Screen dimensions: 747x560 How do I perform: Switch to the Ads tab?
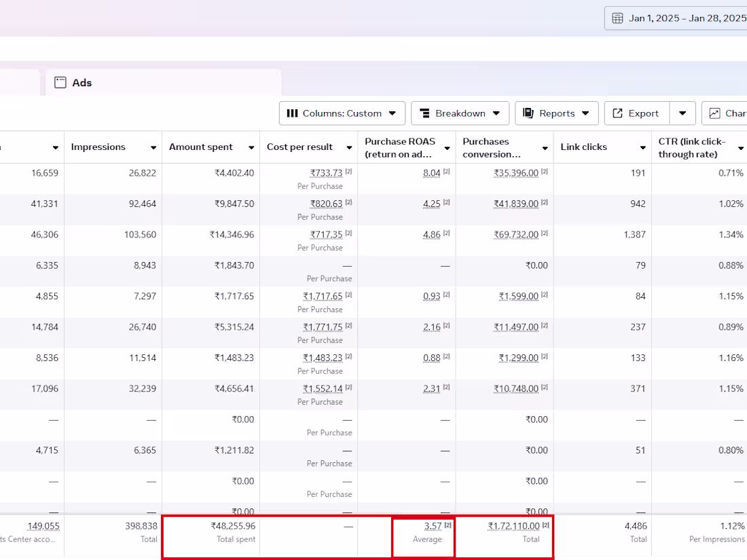tap(81, 83)
